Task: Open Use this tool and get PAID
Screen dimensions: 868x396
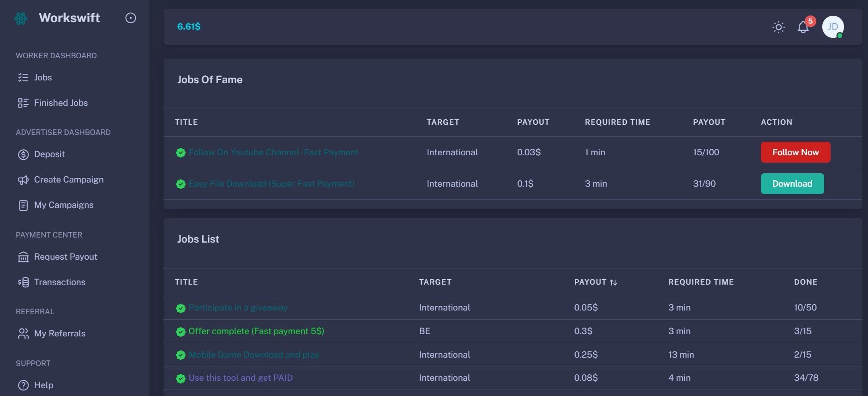Action: click(241, 378)
